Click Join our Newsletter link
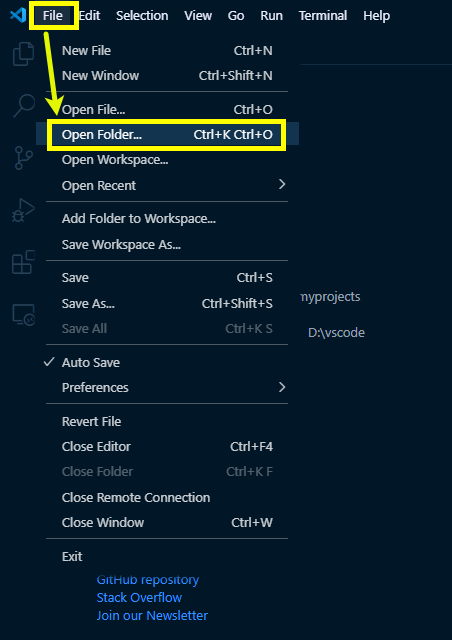 click(x=152, y=616)
